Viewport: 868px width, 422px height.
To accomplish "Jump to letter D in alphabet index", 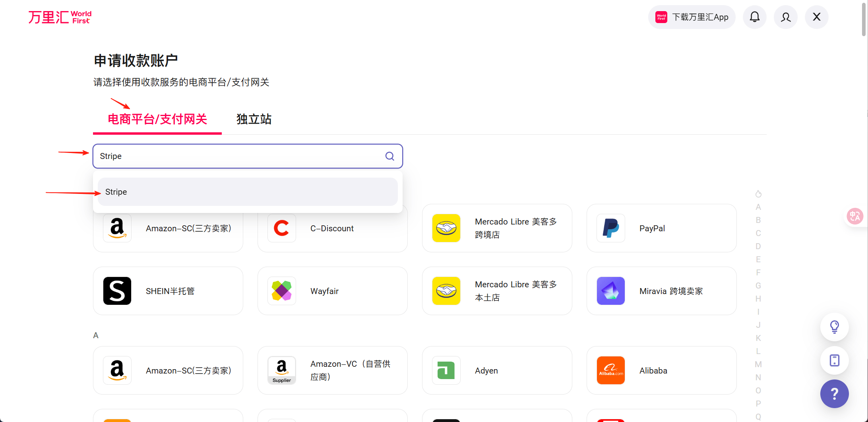I will 758,246.
